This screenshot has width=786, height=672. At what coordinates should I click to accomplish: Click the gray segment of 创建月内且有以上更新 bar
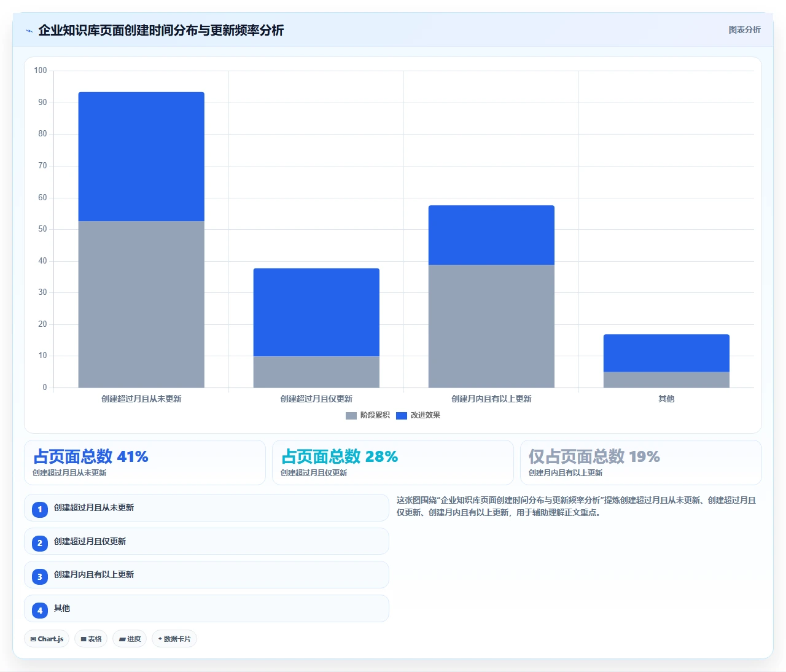point(491,326)
